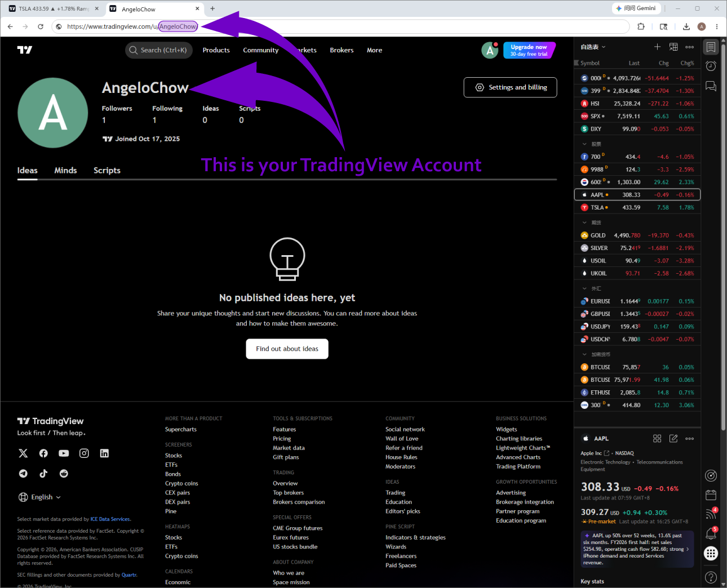727x588 pixels.
Task: Open the notifications bell with badge 5
Action: [711, 533]
